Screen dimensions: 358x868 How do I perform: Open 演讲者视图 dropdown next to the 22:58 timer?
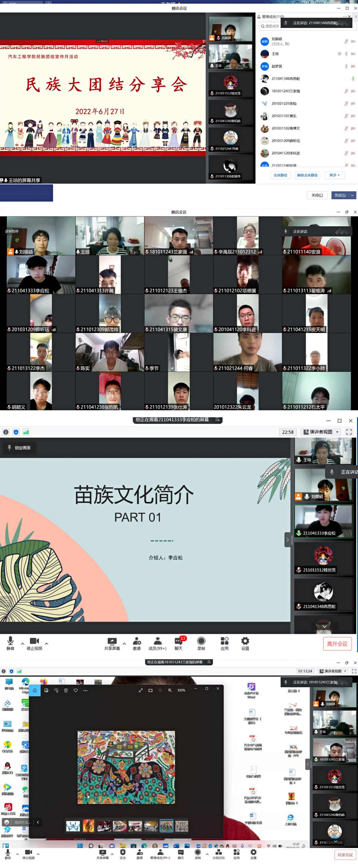click(x=321, y=432)
